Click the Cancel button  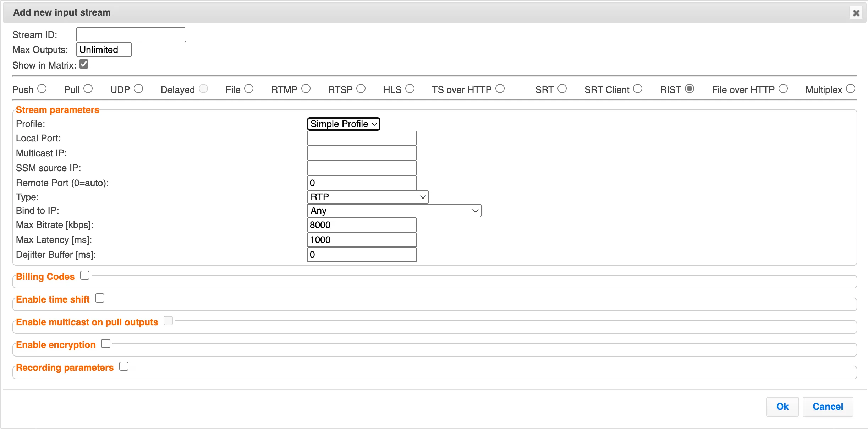pyautogui.click(x=828, y=407)
